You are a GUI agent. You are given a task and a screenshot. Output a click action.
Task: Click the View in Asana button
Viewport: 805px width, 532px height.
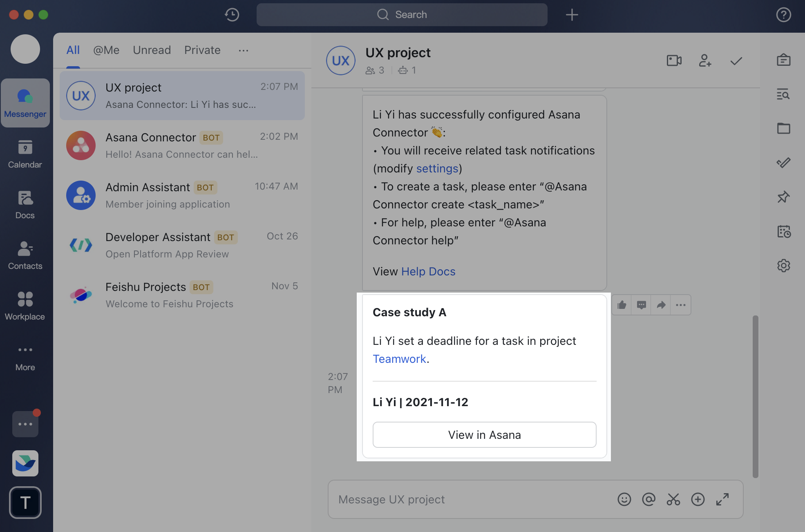[x=484, y=435]
